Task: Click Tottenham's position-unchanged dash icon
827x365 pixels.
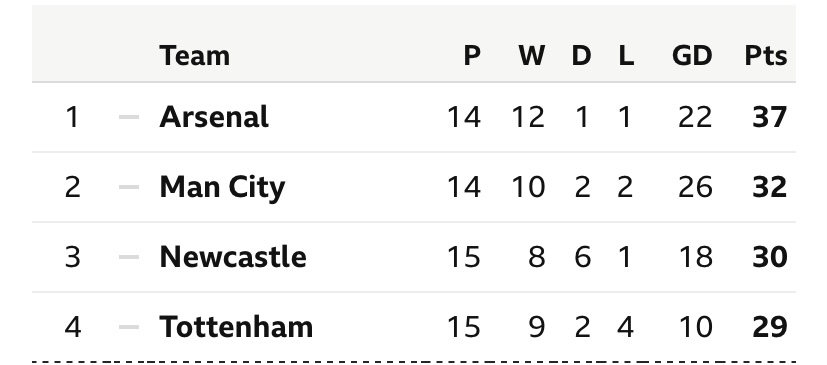Action: 129,327
